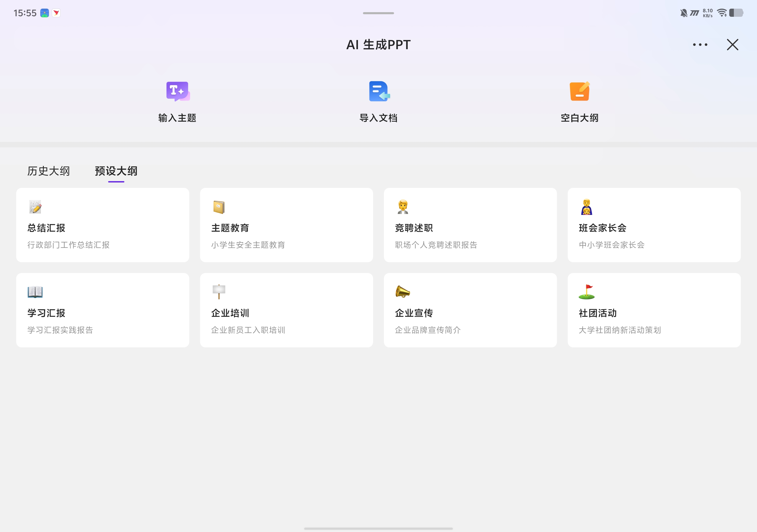
Task: Click the notebook icon on 主题教育
Action: coord(219,207)
